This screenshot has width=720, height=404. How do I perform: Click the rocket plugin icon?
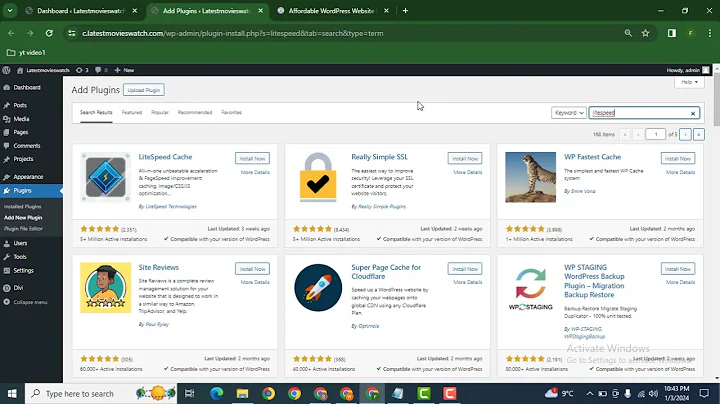[x=318, y=288]
